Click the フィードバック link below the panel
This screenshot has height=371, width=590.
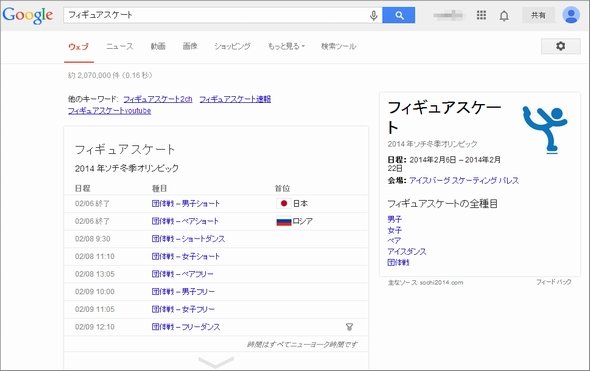tap(554, 282)
